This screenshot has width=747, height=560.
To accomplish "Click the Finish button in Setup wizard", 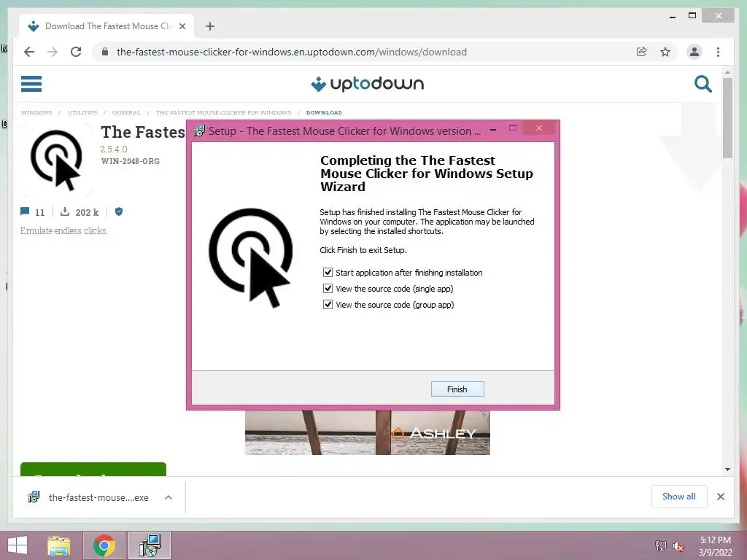I will click(x=457, y=389).
